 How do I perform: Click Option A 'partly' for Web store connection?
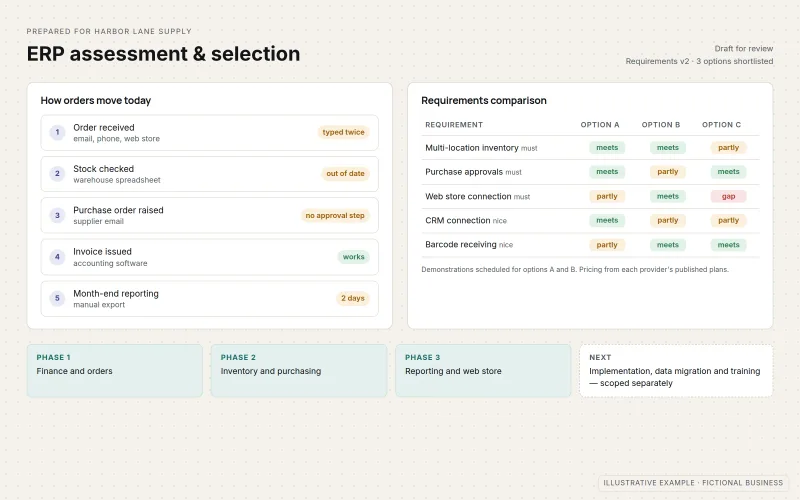[607, 196]
